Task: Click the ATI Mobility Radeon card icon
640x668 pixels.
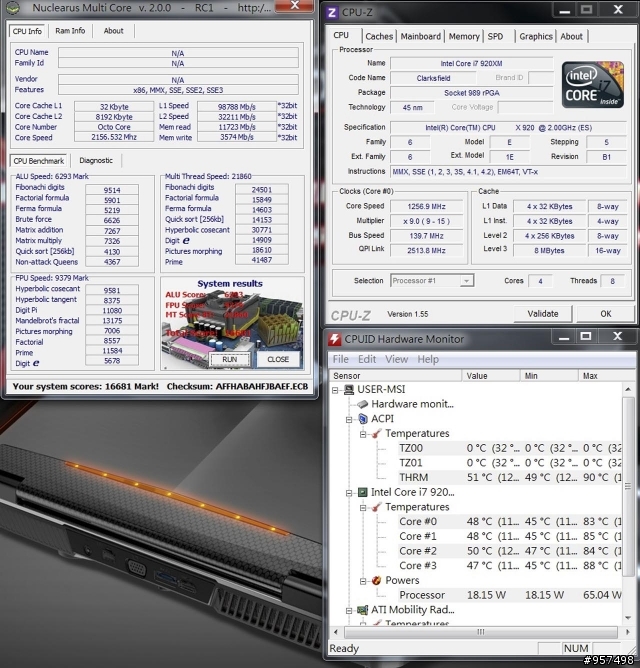Action: 363,610
